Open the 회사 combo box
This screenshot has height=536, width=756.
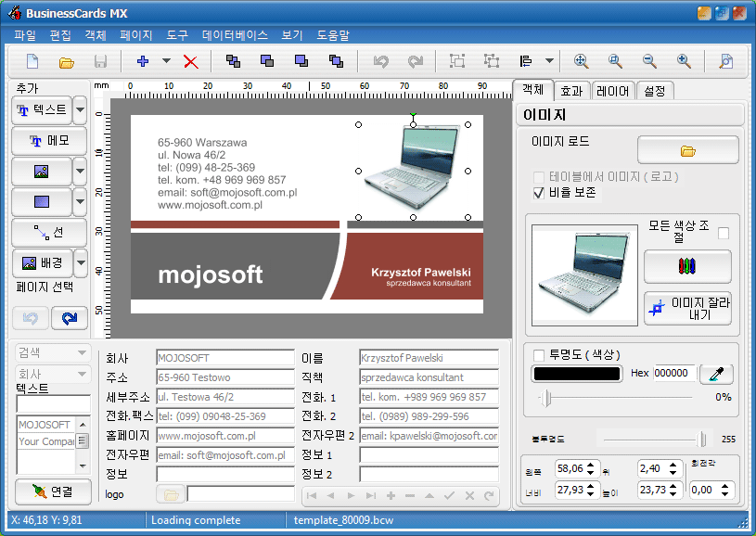(x=53, y=374)
